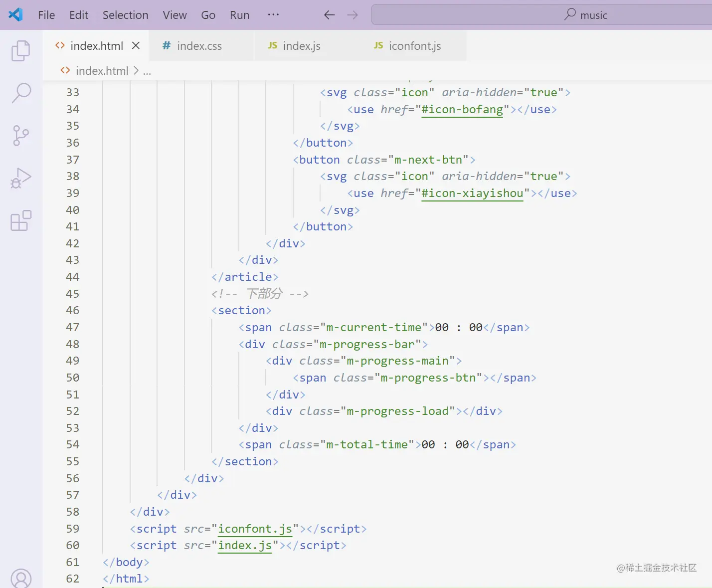This screenshot has width=712, height=588.
Task: Switch to the index.js tab
Action: tap(302, 46)
